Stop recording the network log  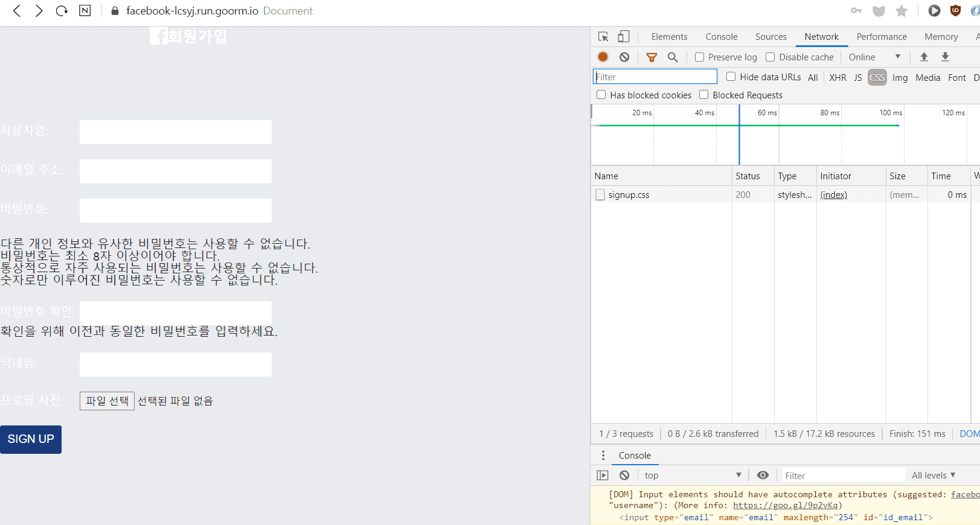click(603, 57)
